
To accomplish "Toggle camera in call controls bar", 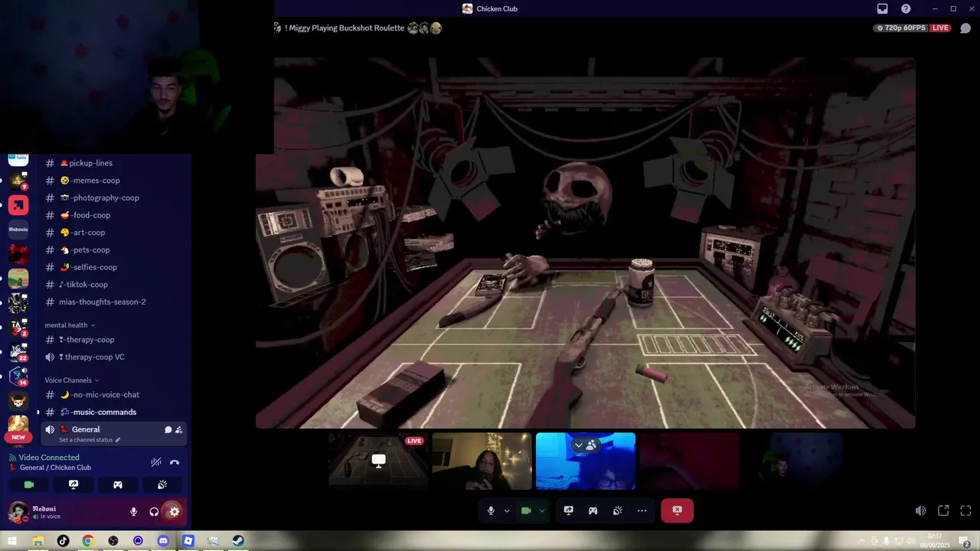I will click(526, 510).
